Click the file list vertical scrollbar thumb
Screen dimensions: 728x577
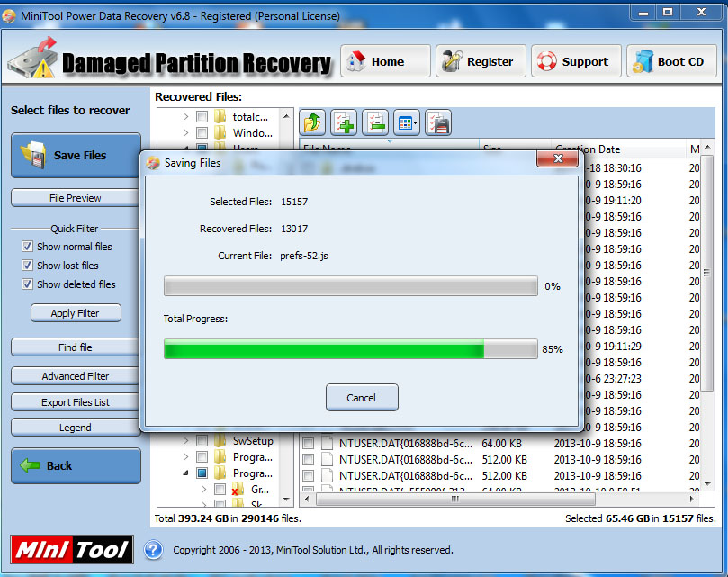(x=707, y=273)
